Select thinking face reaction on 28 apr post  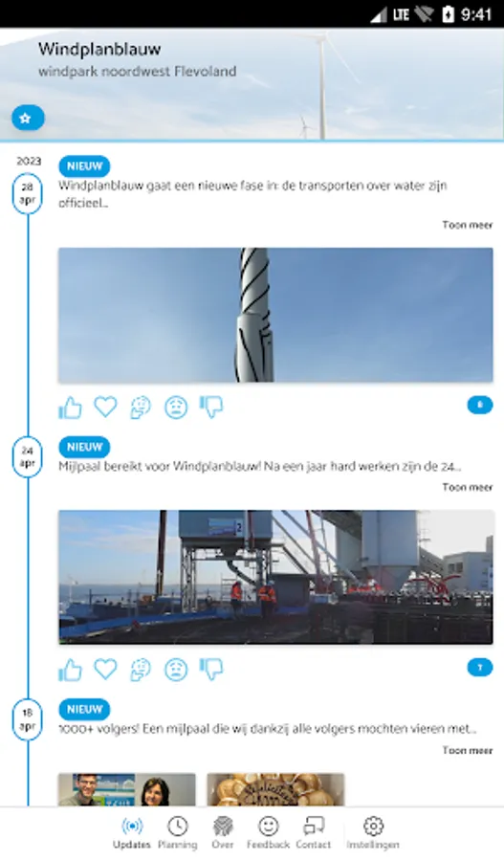pos(141,408)
